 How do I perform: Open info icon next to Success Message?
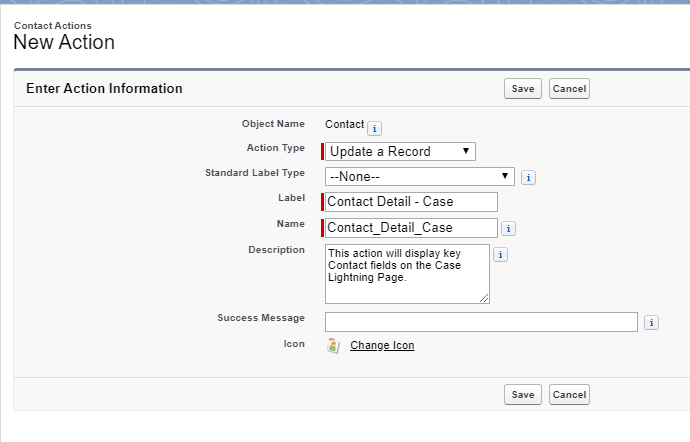pyautogui.click(x=651, y=322)
